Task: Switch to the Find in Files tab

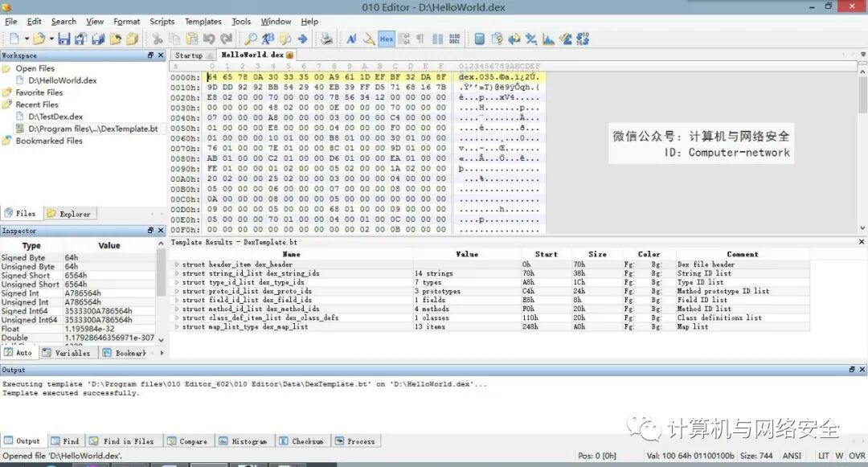Action: click(122, 441)
